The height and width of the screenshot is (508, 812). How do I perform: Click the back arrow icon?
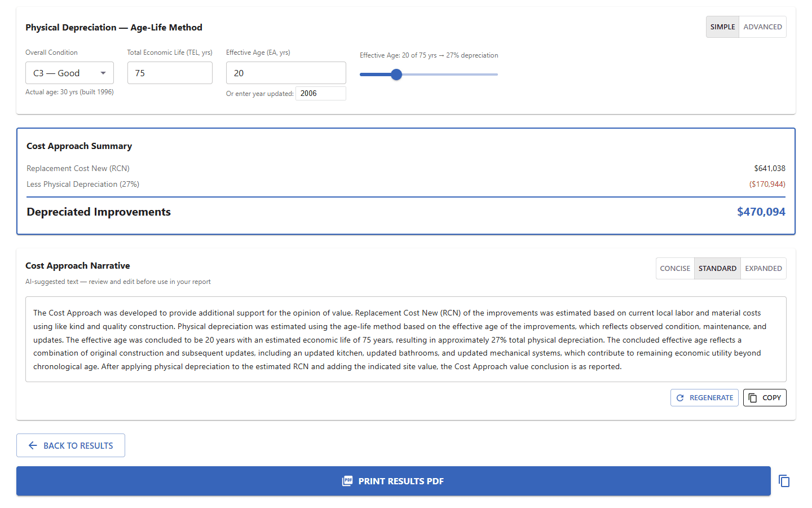click(x=33, y=445)
